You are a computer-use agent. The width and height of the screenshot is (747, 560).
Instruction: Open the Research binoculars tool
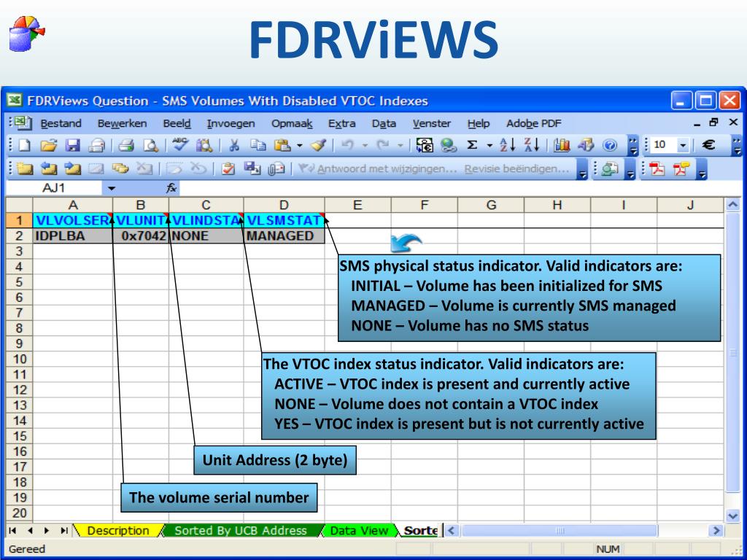point(204,145)
